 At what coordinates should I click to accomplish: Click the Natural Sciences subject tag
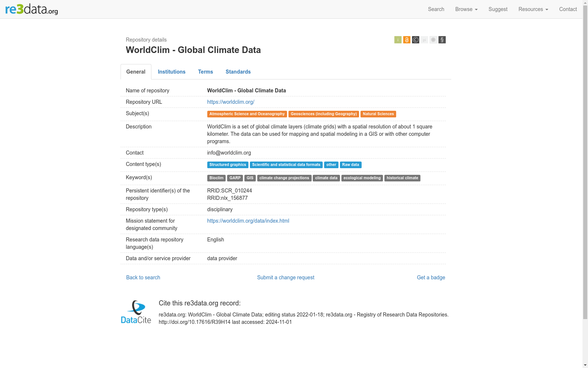pos(378,114)
